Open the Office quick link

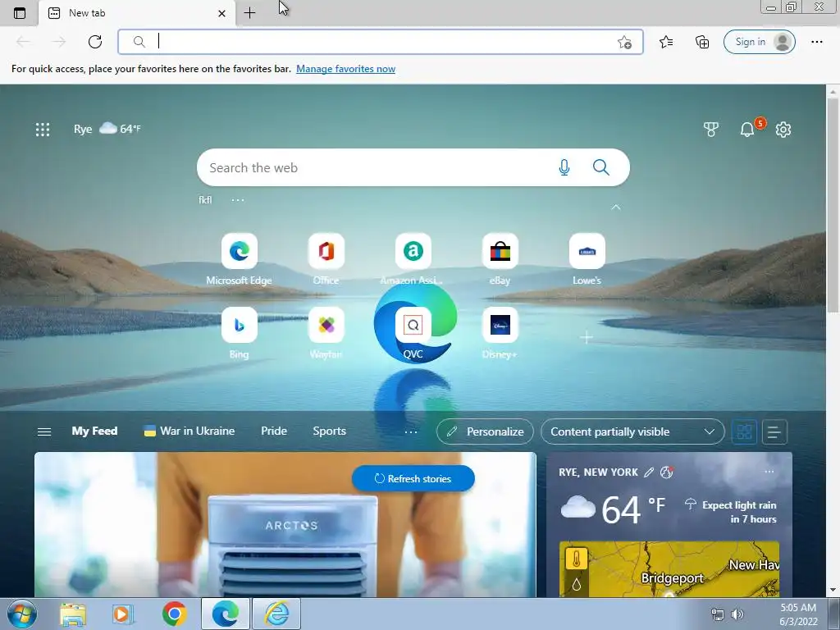pyautogui.click(x=326, y=258)
